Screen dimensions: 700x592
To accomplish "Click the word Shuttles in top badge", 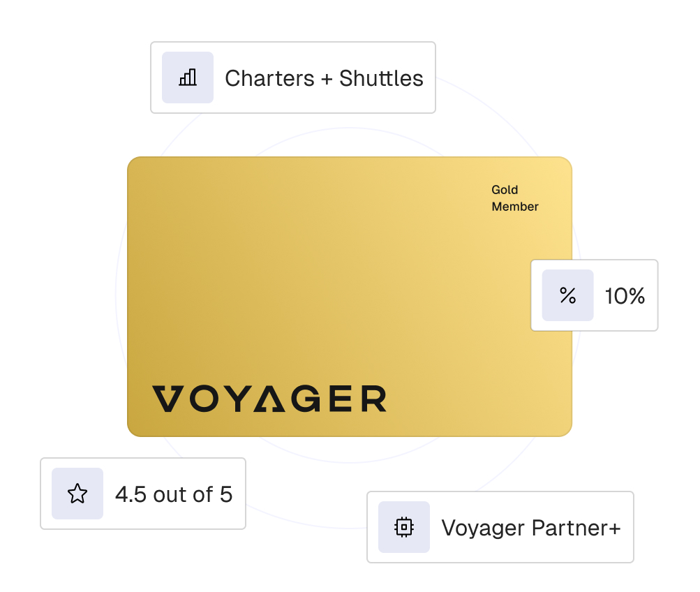I will pyautogui.click(x=381, y=78).
